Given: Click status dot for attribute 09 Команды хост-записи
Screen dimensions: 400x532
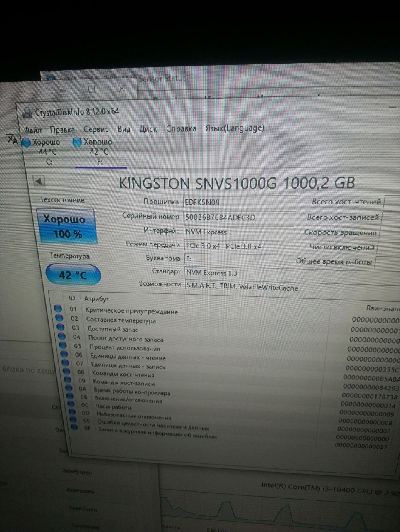Looking at the screenshot, I should [x=68, y=380].
